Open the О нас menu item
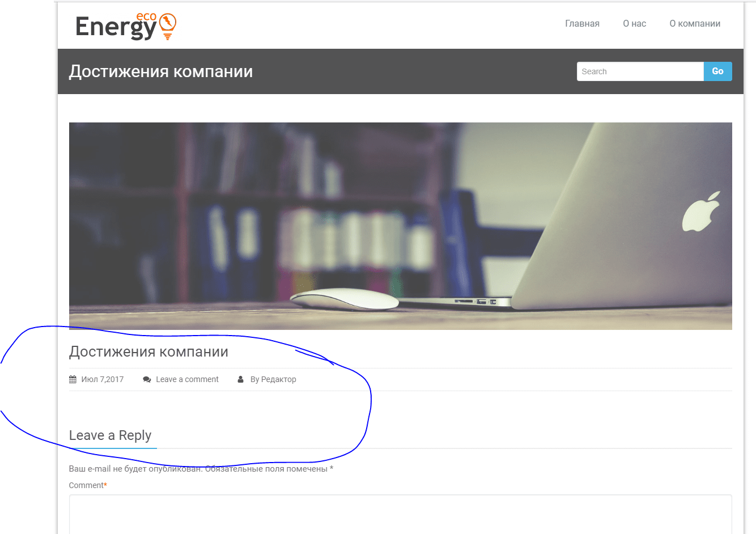Screen dimensions: 756x534 tap(634, 24)
